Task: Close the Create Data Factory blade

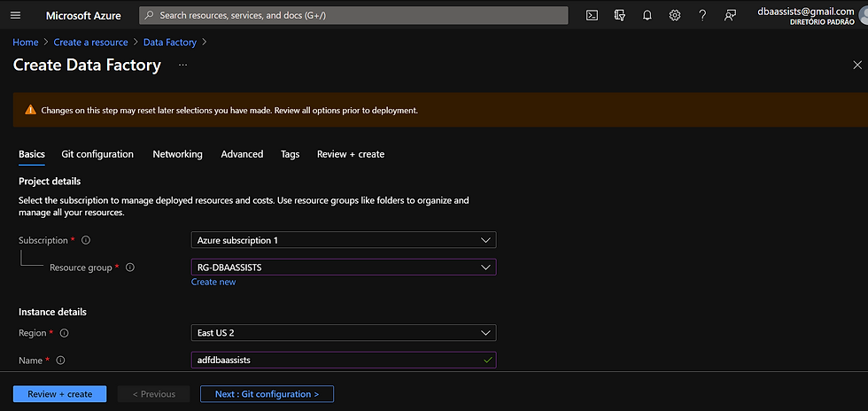Action: coord(856,66)
